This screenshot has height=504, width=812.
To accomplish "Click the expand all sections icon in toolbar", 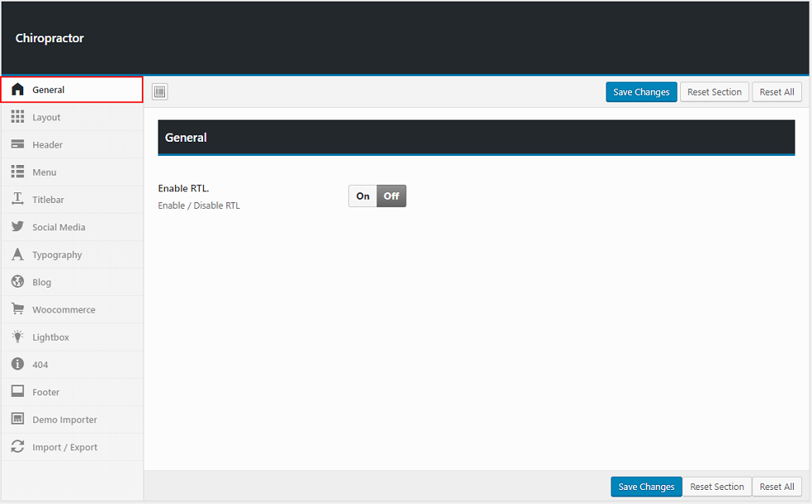I will (x=160, y=92).
